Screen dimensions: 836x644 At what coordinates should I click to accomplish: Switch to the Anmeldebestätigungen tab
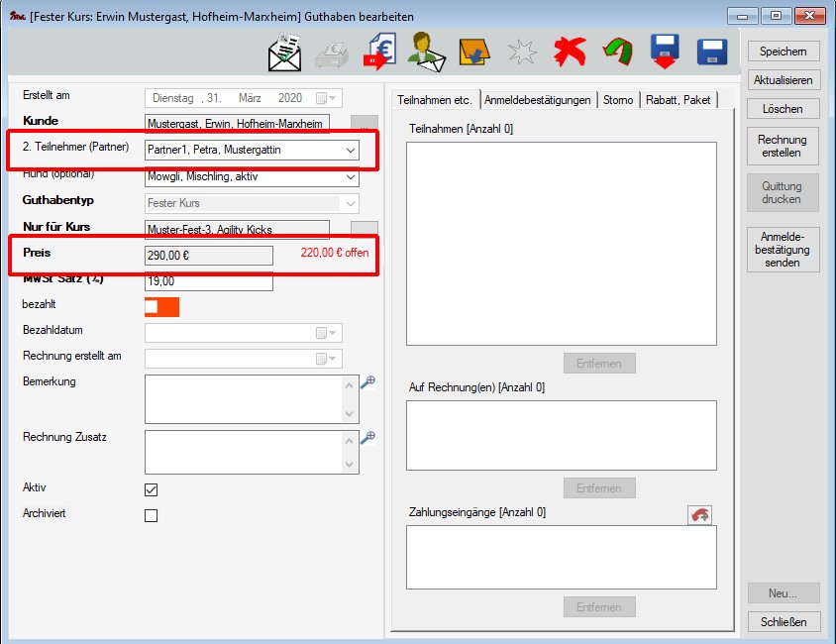[539, 100]
